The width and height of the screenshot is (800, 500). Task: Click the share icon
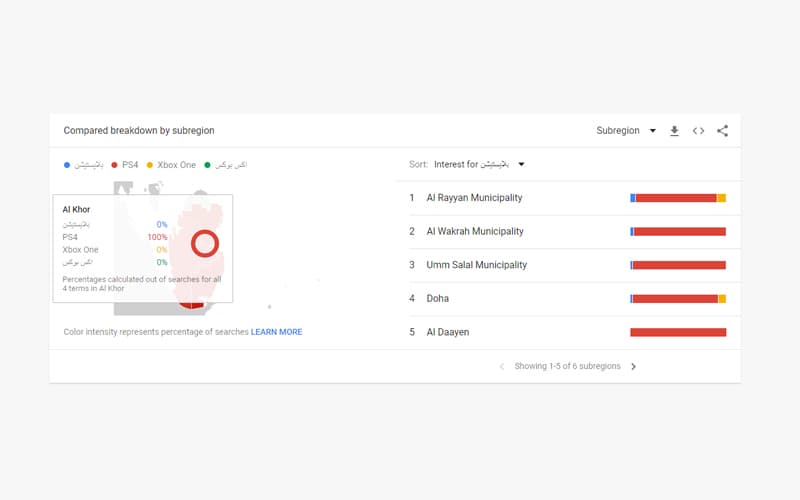pos(722,131)
